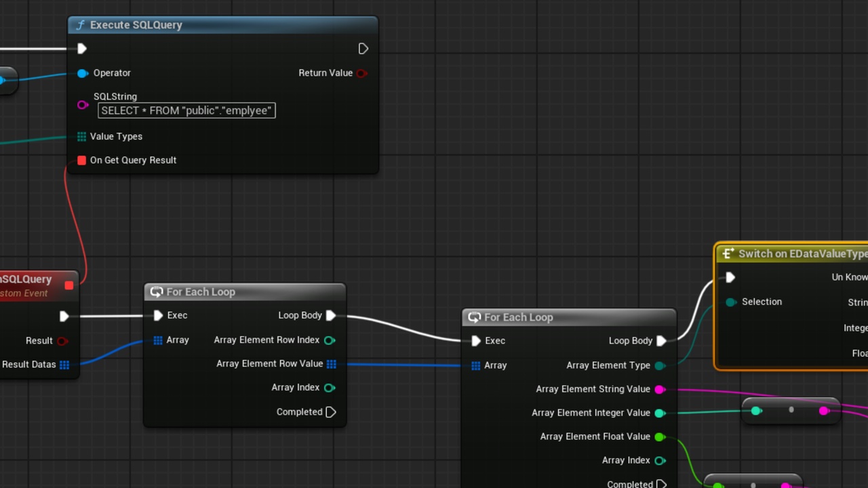Select the Array Element String Value magenta pin
Image resolution: width=868 pixels, height=488 pixels.
(659, 389)
